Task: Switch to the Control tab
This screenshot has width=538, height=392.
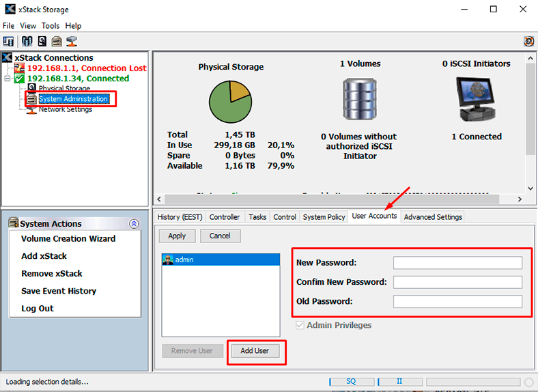Action: tap(285, 217)
